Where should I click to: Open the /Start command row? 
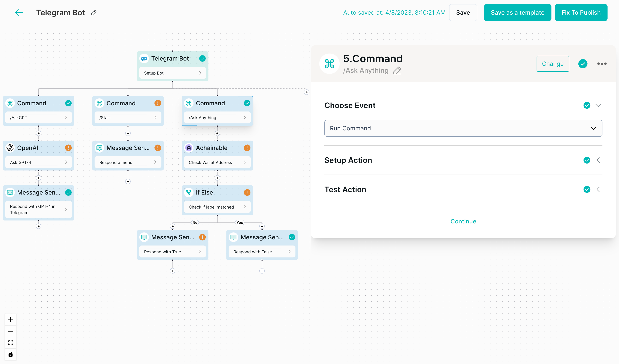[128, 118]
